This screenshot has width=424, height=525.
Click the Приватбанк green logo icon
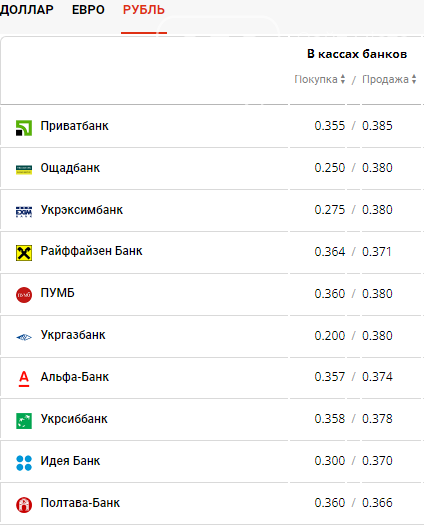[24, 128]
